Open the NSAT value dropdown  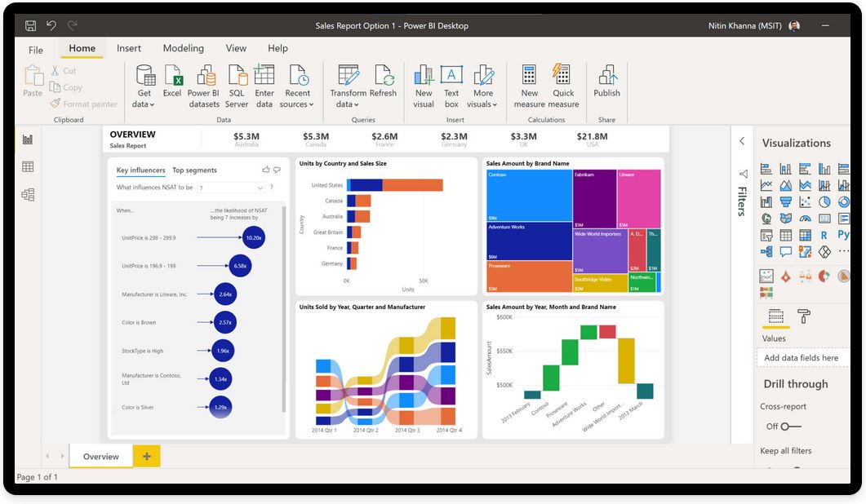point(232,188)
